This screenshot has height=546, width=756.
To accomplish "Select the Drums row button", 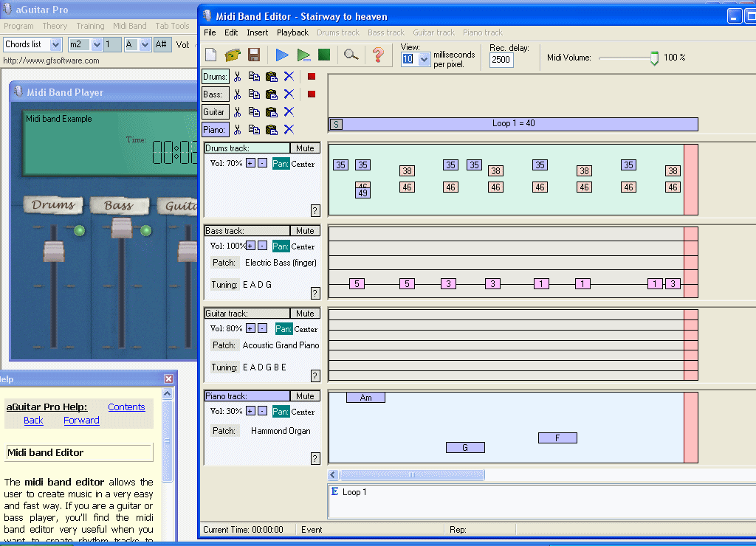I will 215,77.
